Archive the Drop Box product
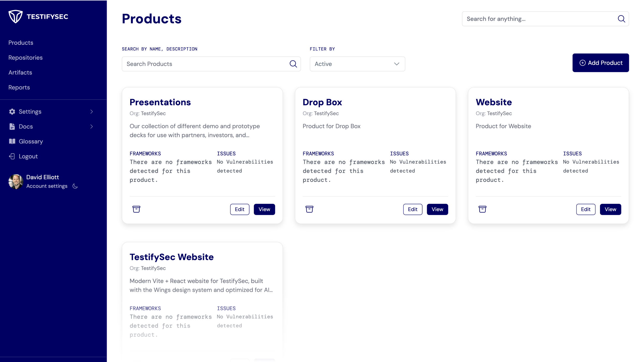This screenshot has width=644, height=362. click(309, 209)
